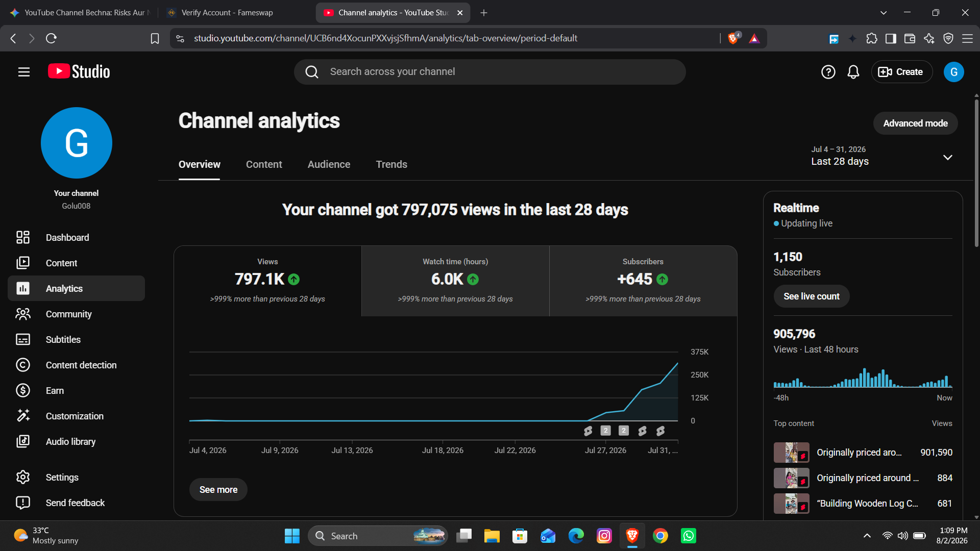
Task: Open the browser tab search chevron
Action: pyautogui.click(x=884, y=13)
